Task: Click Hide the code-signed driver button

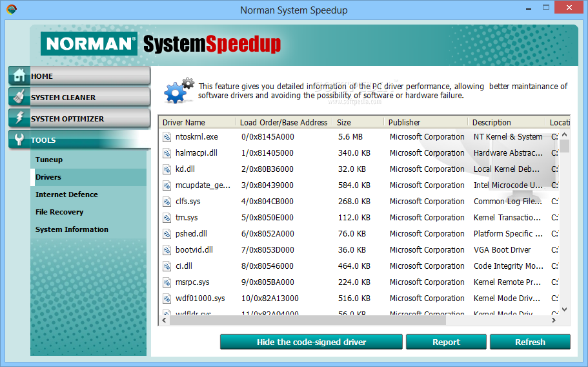Action: (x=311, y=342)
